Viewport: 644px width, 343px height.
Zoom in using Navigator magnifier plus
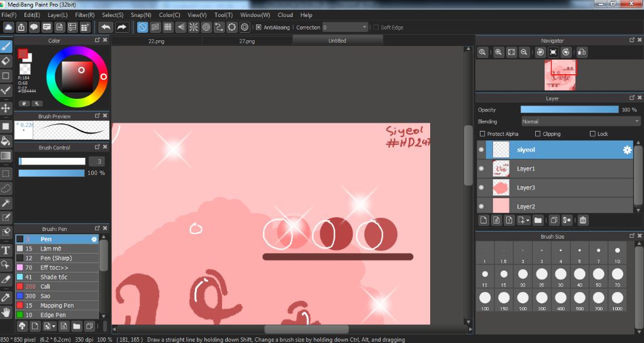click(498, 52)
